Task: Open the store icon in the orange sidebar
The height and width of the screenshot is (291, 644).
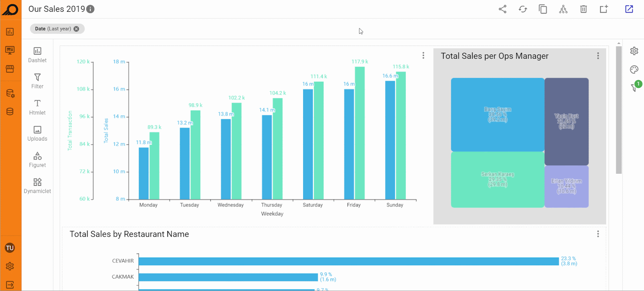Action: (10, 69)
